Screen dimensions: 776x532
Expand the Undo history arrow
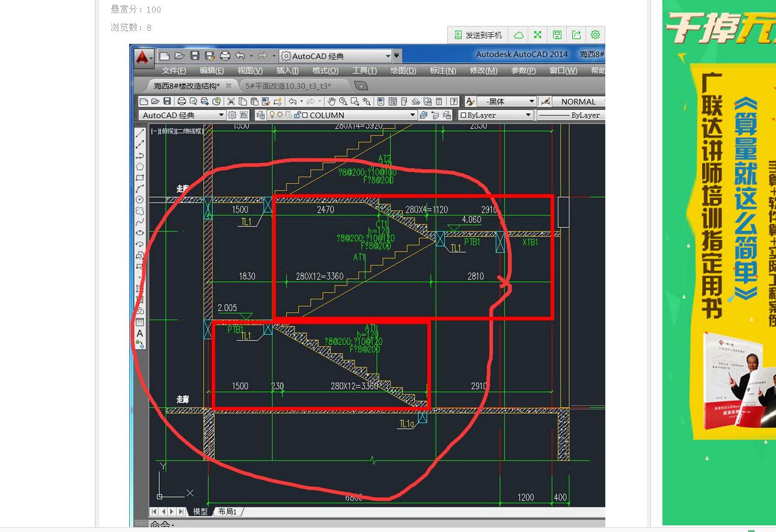[251, 56]
